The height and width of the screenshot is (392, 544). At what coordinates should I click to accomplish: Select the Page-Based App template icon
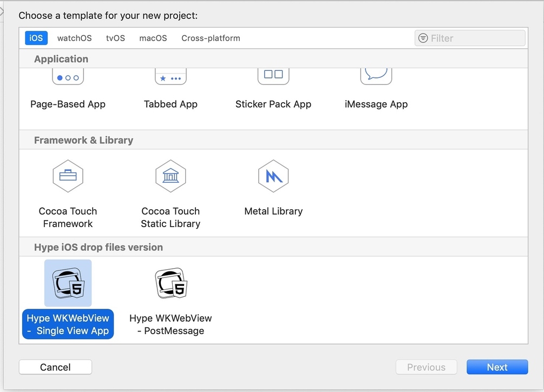click(68, 76)
